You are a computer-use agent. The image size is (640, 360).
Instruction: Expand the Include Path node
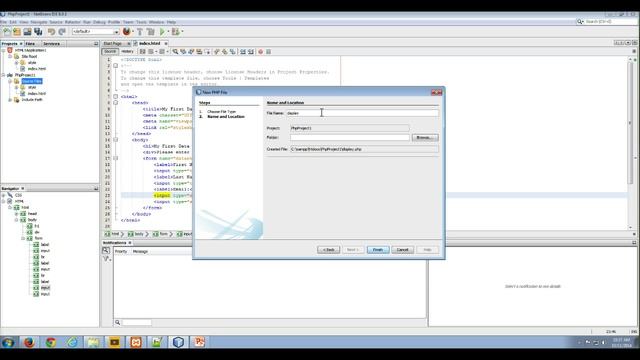coord(10,100)
